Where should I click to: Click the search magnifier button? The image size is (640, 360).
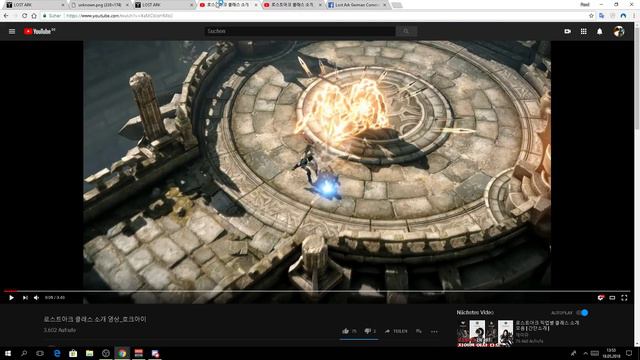406,31
